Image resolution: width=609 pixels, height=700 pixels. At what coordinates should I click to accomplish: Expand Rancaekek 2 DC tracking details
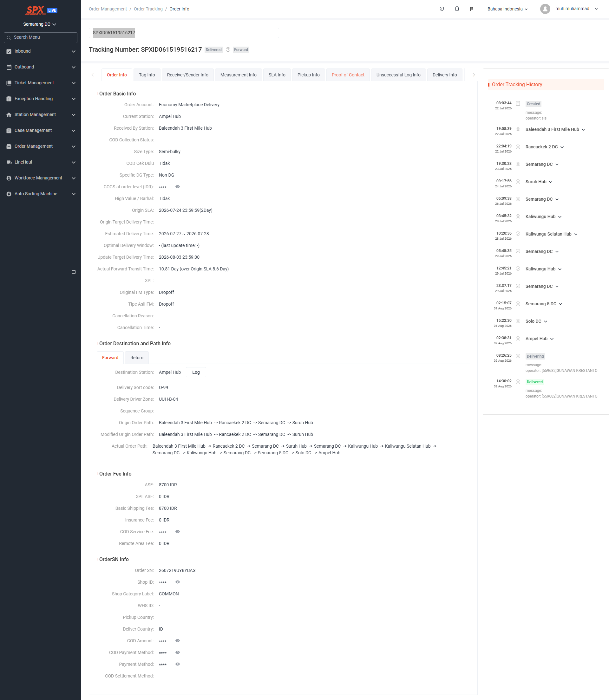point(562,147)
